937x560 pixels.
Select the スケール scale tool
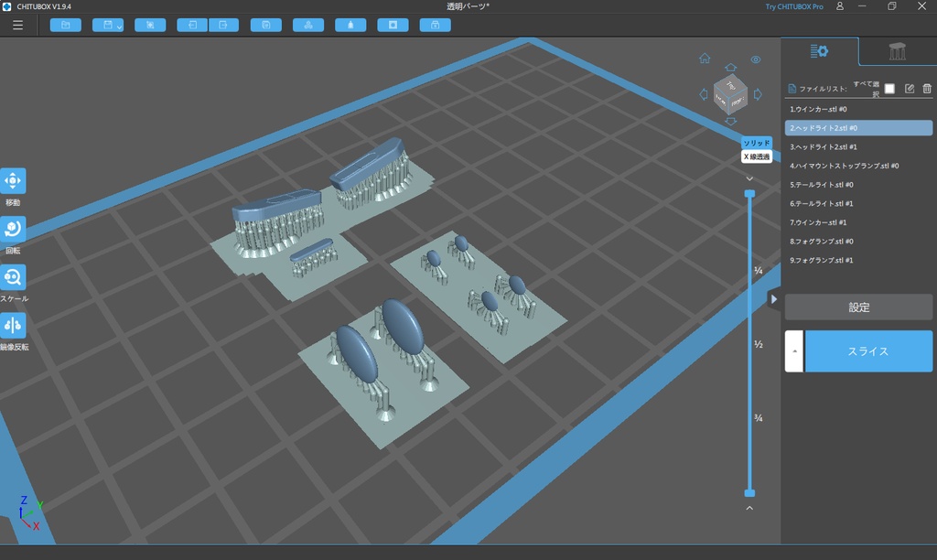[x=13, y=277]
